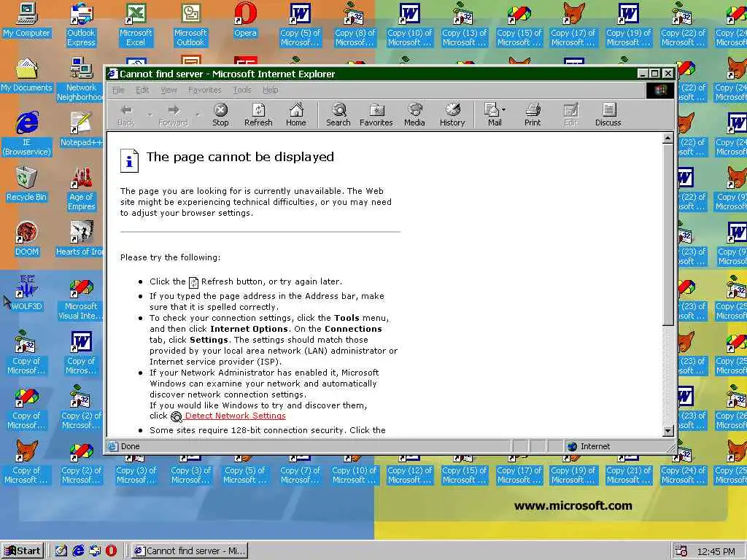The image size is (747, 560).
Task: Select the Network Neighborhood desktop icon
Action: [80, 79]
